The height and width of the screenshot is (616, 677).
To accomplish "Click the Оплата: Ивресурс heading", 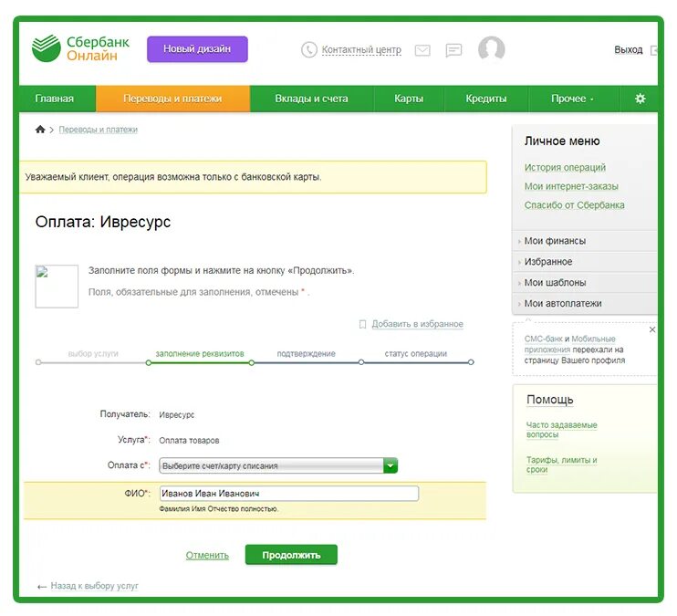I will [x=103, y=222].
